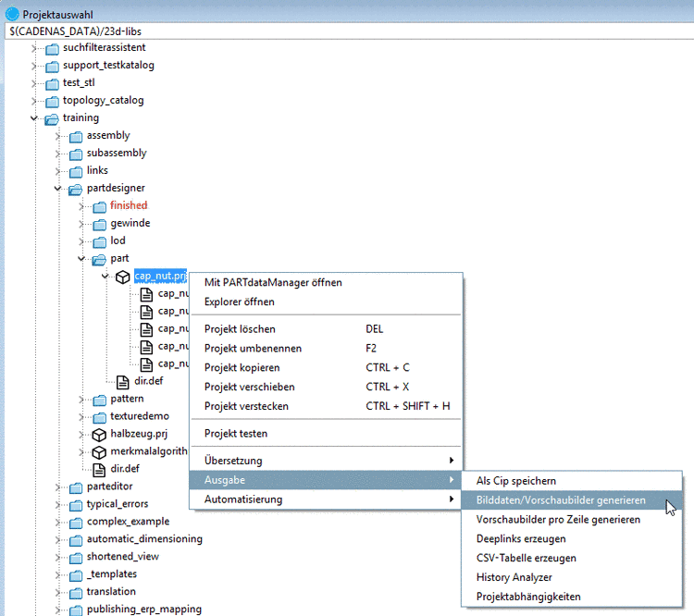Click the dir.def file icon under part
This screenshot has height=616, width=694.
pyautogui.click(x=122, y=381)
